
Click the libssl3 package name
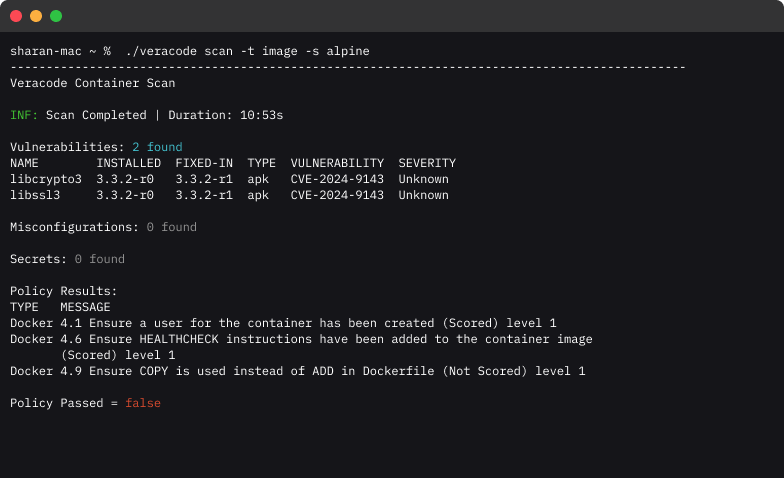coord(35,195)
